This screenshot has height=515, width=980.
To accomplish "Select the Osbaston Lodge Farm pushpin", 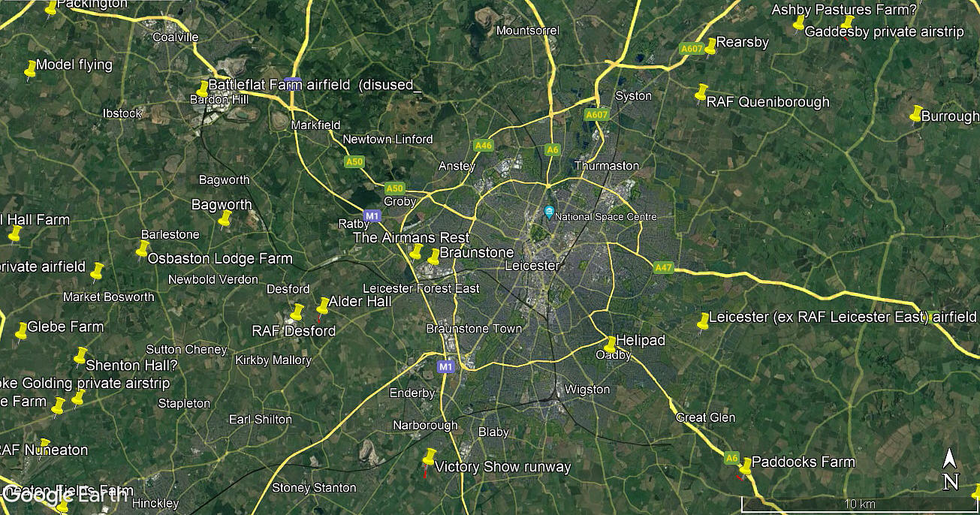I will [x=142, y=249].
